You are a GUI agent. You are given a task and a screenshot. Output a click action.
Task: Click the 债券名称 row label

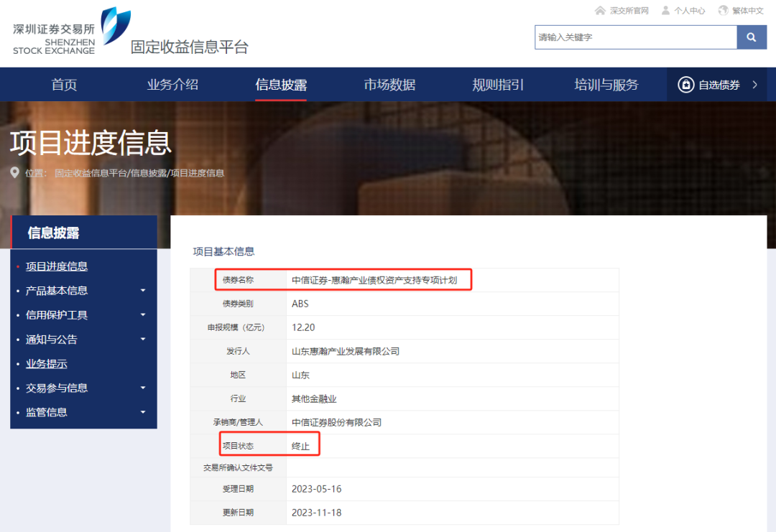(x=238, y=280)
